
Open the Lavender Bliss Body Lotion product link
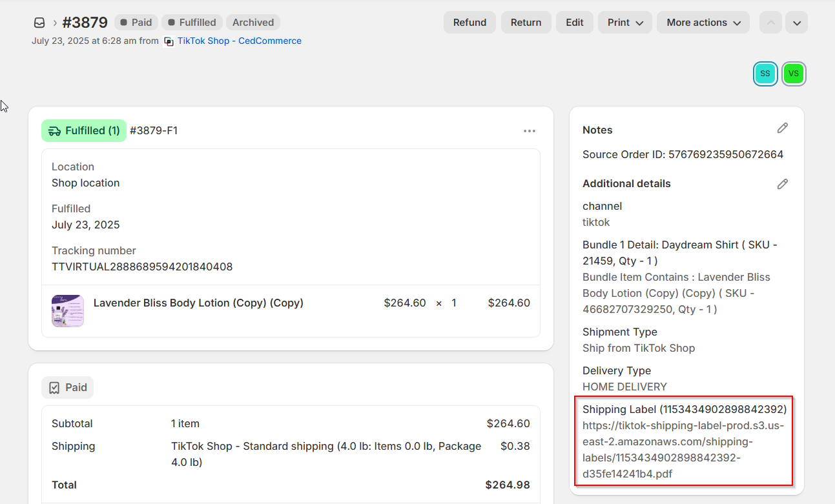pyautogui.click(x=198, y=303)
